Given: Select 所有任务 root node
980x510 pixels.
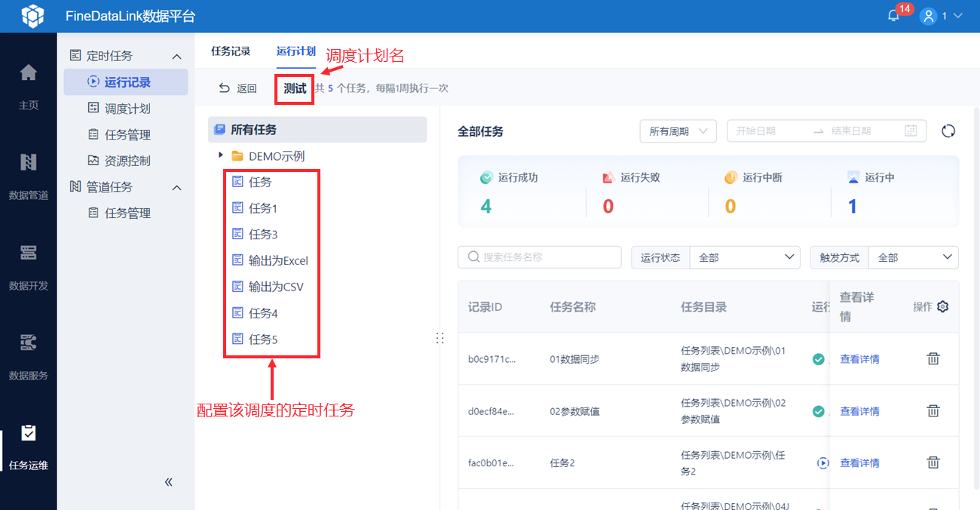Looking at the screenshot, I should click(317, 130).
